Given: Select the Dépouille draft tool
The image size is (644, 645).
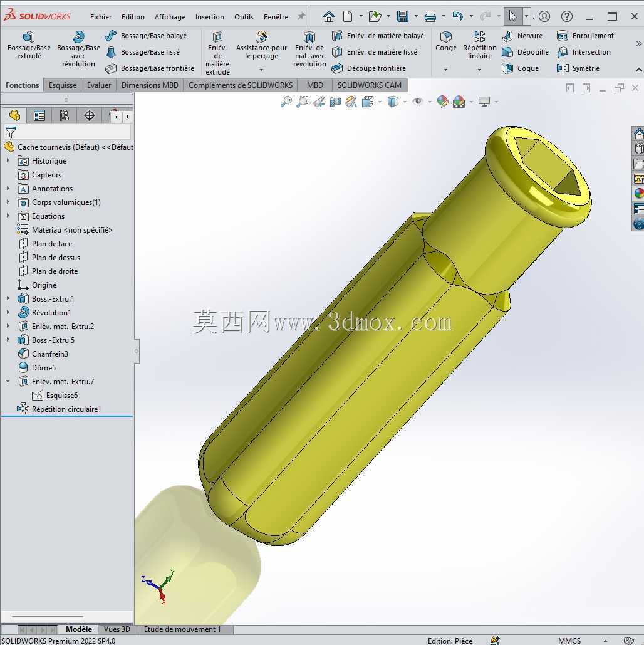Looking at the screenshot, I should pos(526,52).
